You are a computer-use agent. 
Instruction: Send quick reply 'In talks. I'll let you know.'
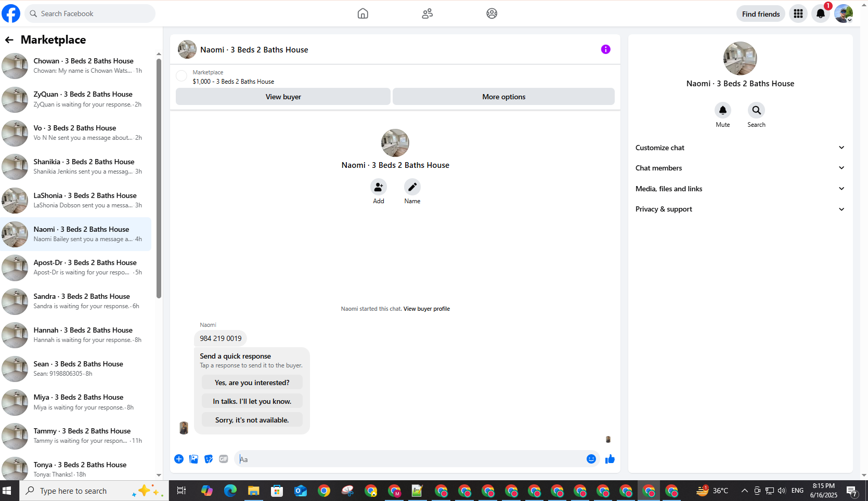252,401
